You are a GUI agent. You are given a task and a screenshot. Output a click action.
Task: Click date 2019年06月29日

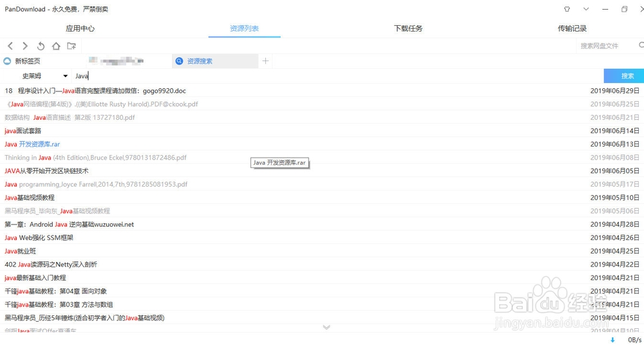coord(615,91)
